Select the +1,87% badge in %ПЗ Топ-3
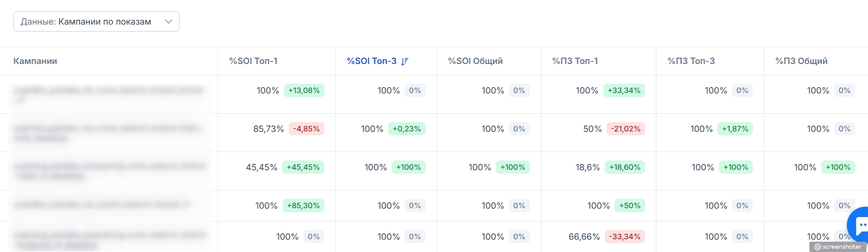Viewport: 868px width, 252px height. click(735, 129)
